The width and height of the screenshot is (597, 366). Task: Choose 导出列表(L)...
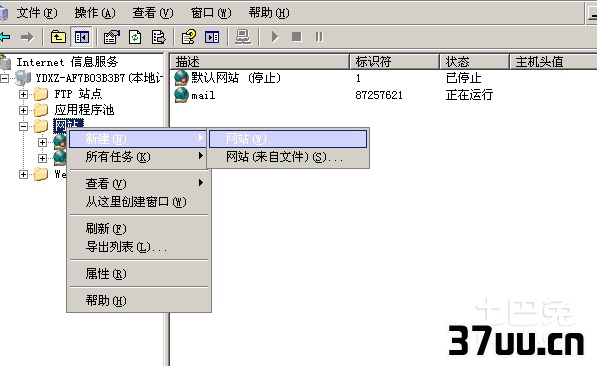[138, 247]
